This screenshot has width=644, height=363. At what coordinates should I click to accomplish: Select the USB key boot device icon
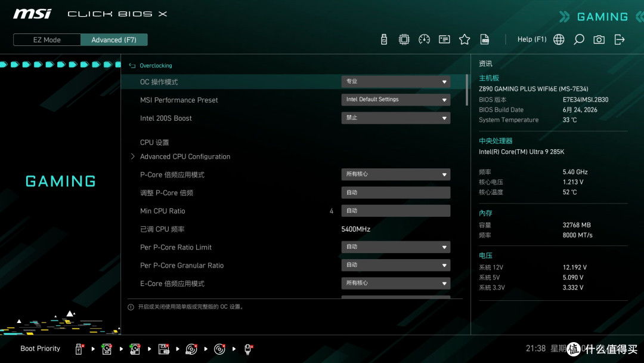[79, 349]
